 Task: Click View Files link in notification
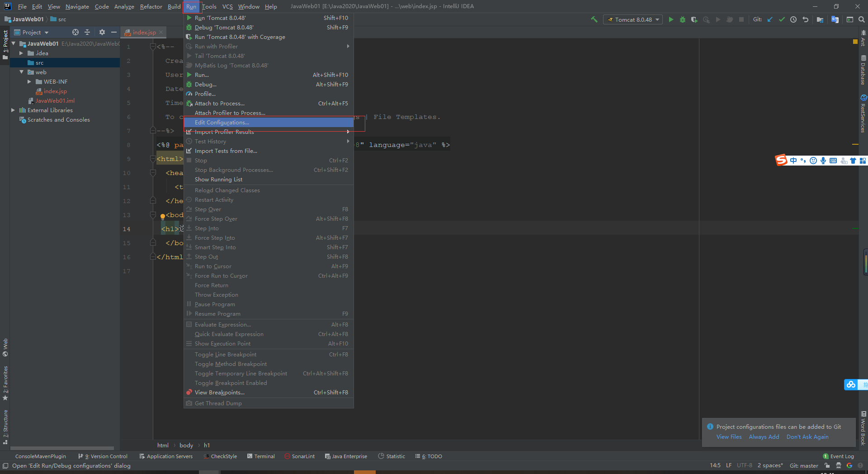pos(729,436)
